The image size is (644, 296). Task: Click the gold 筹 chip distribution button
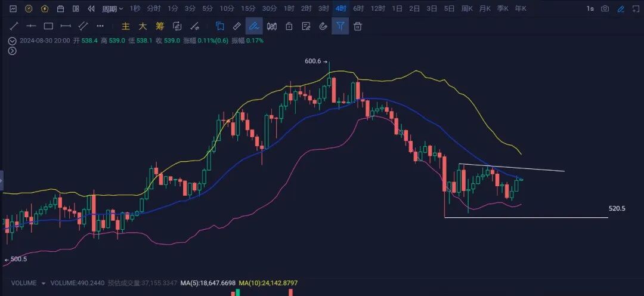[x=160, y=26]
